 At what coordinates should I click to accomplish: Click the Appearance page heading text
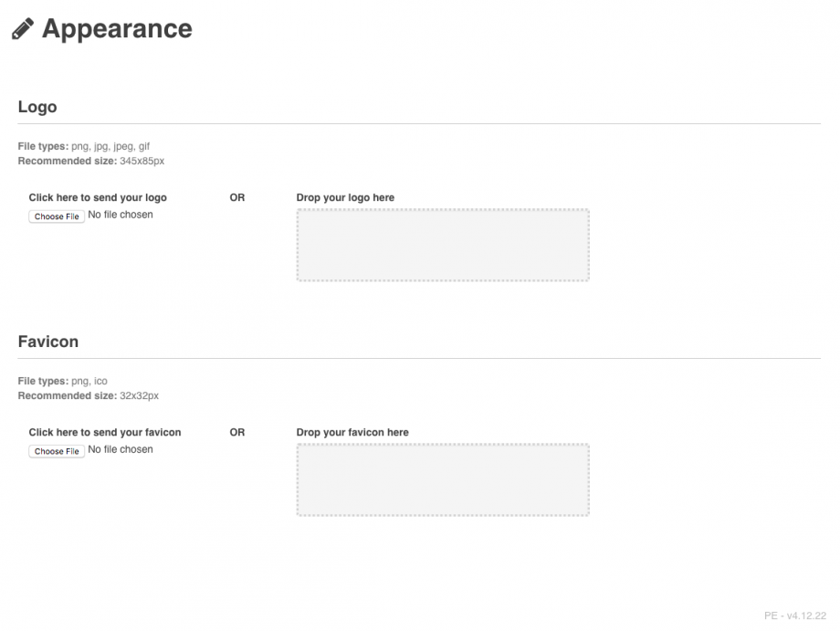click(117, 29)
